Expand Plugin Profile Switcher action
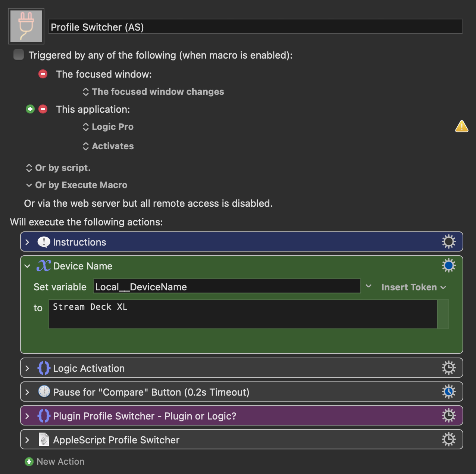The image size is (476, 474). point(27,416)
